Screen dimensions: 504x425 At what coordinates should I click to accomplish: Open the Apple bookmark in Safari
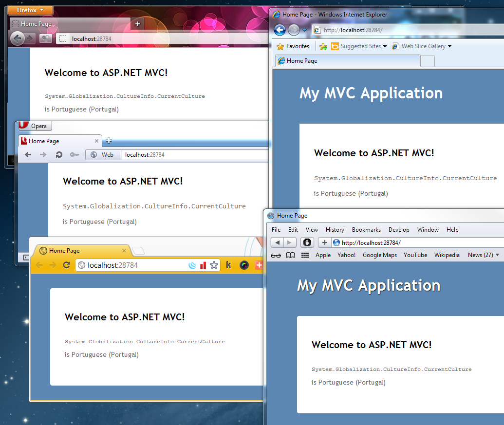(323, 255)
